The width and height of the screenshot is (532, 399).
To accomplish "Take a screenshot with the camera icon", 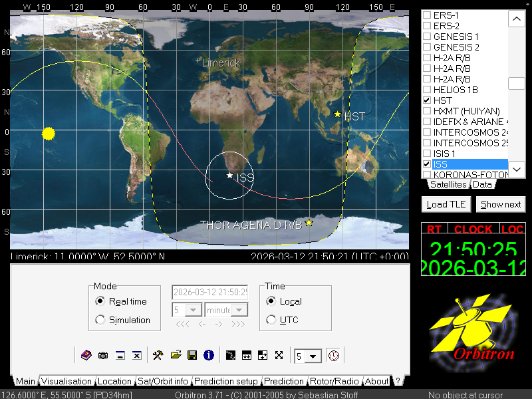I will click(x=103, y=356).
